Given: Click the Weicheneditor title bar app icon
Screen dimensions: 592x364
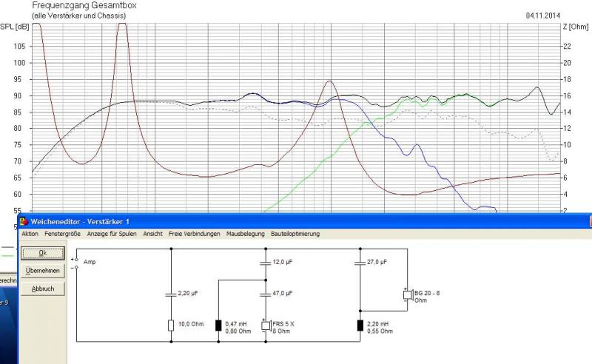Looking at the screenshot, I should (x=24, y=222).
